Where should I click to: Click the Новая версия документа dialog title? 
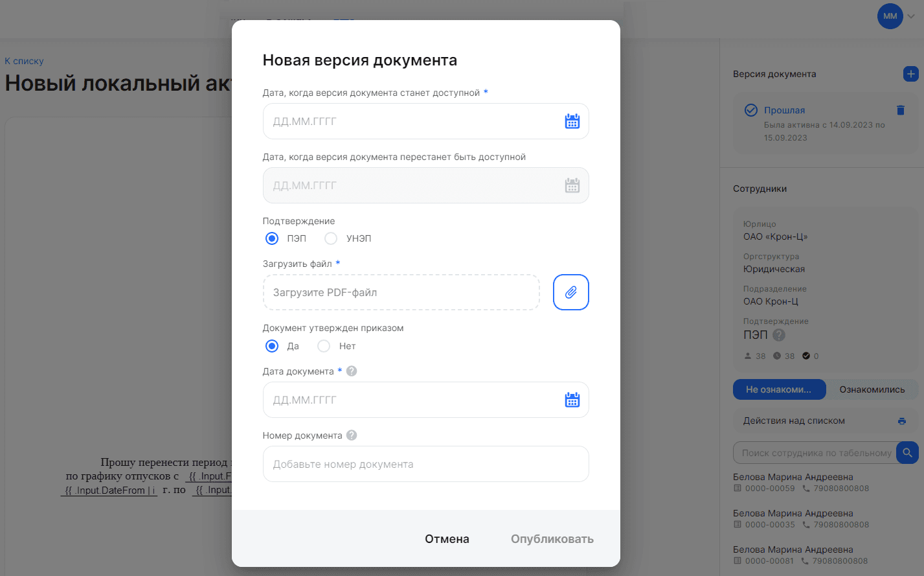[x=360, y=60]
